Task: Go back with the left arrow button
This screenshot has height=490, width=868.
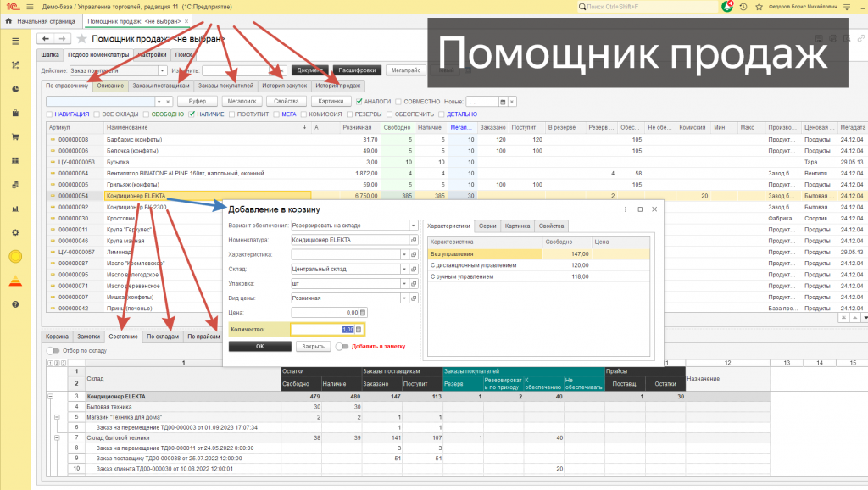Action: pyautogui.click(x=46, y=38)
